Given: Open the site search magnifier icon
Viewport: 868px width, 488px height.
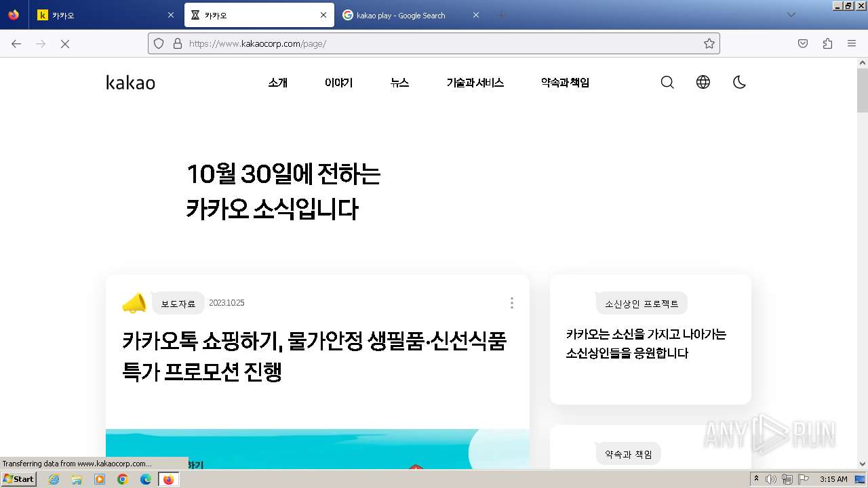Looking at the screenshot, I should [667, 82].
